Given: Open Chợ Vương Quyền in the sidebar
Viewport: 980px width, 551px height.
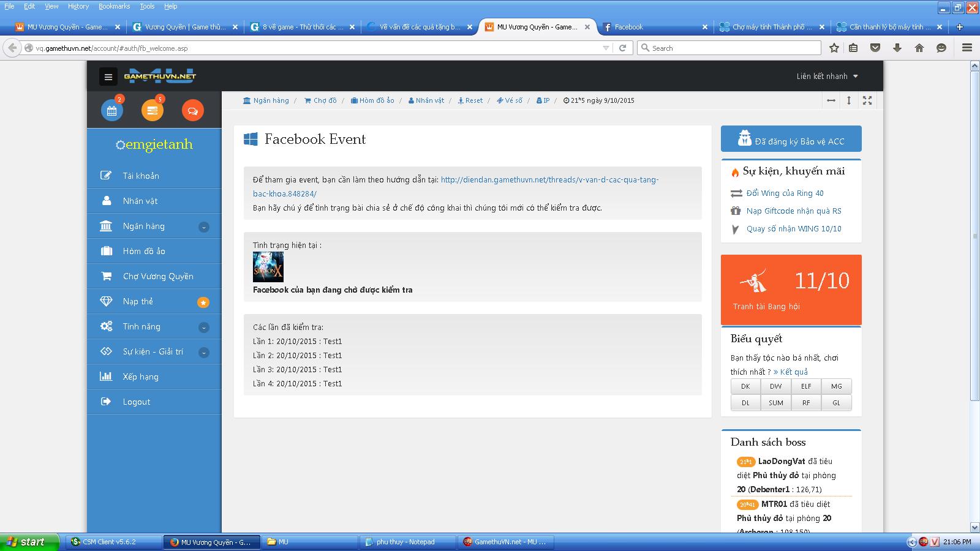Looking at the screenshot, I should (154, 276).
